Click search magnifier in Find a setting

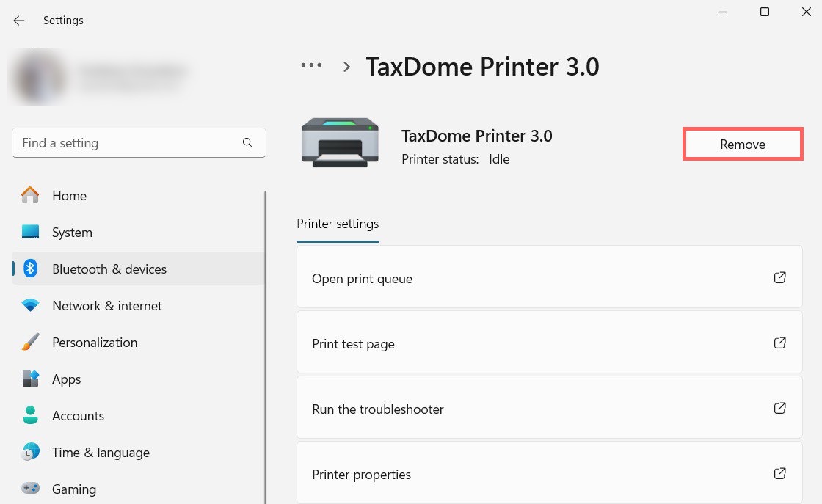point(247,143)
